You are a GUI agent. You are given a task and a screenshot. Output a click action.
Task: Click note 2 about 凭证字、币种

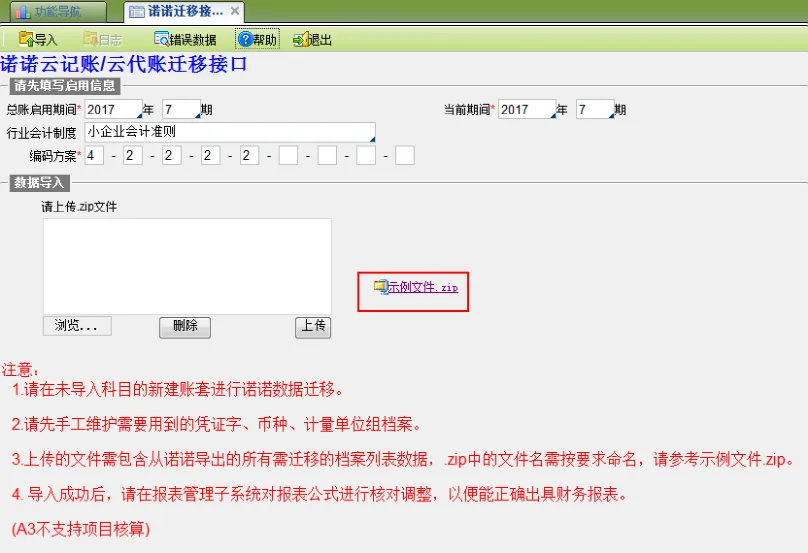217,424
